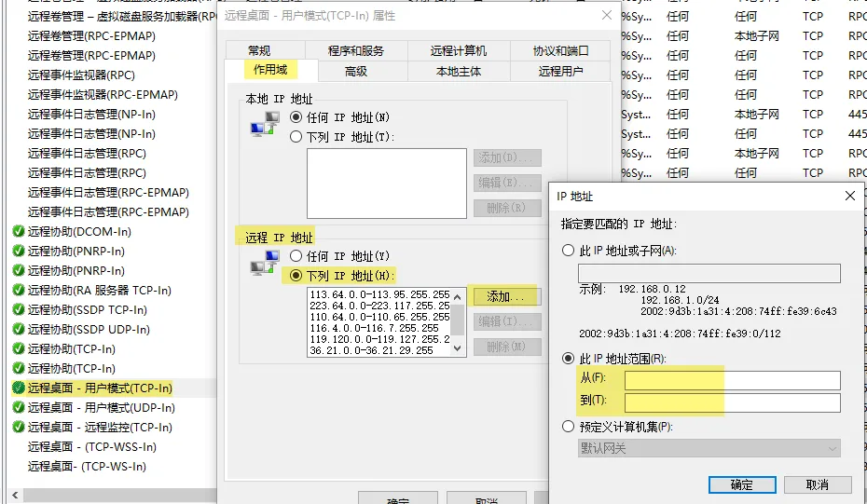Click green check icon beside 远程协助(SSDP UDP-In)
The image size is (867, 504).
pos(18,330)
